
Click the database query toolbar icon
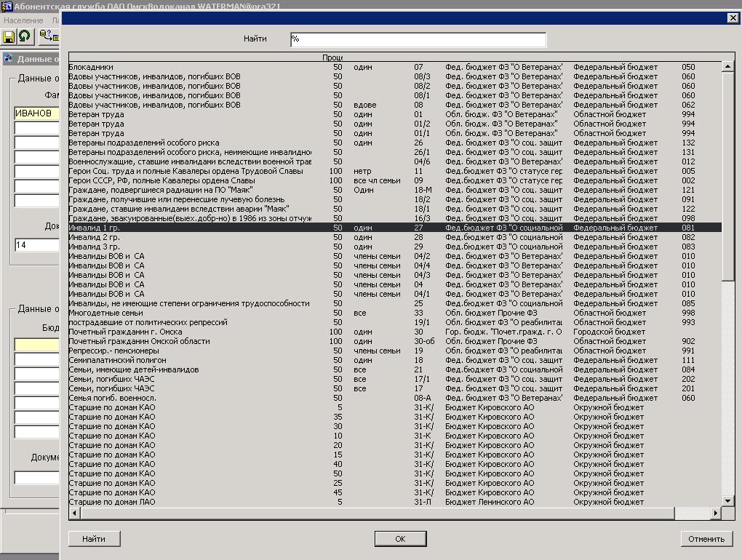(48, 36)
